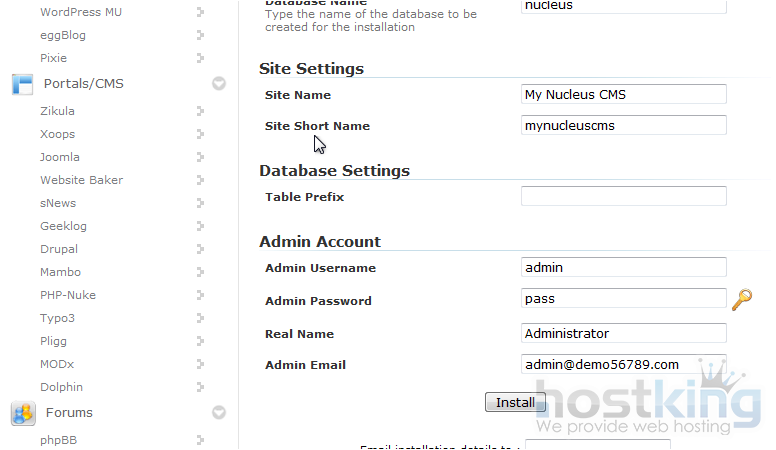Open the Dolphin script in sidebar
776x450 pixels.
pyautogui.click(x=61, y=387)
